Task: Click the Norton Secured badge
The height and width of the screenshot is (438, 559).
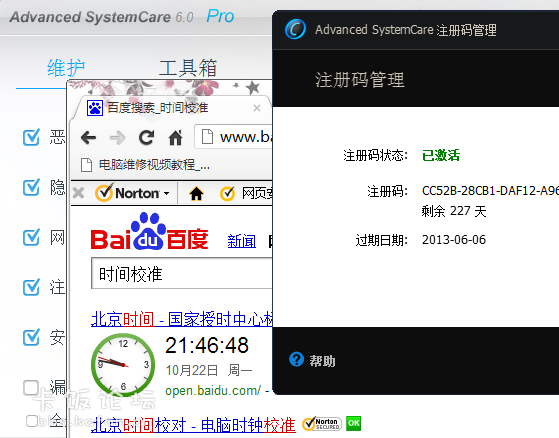Action: [x=322, y=424]
